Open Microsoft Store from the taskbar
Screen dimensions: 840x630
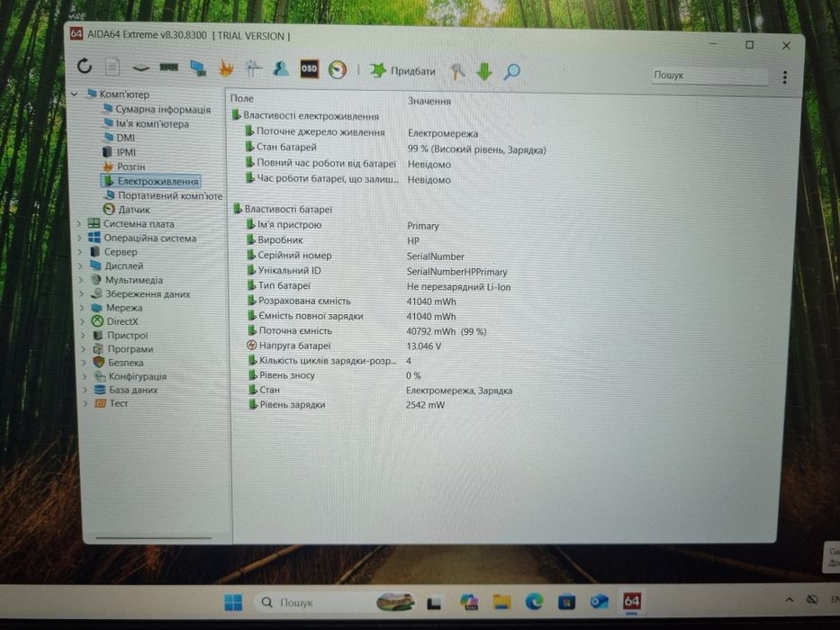566,601
